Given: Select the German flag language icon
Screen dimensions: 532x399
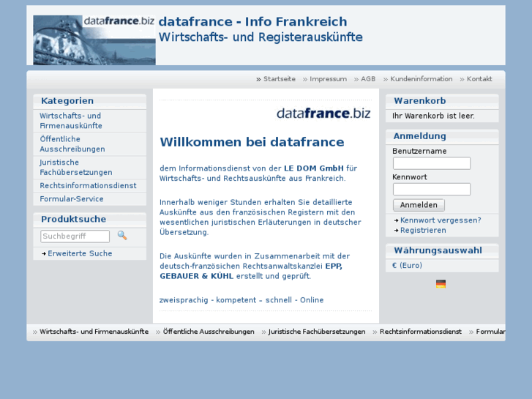Looking at the screenshot, I should click(441, 284).
